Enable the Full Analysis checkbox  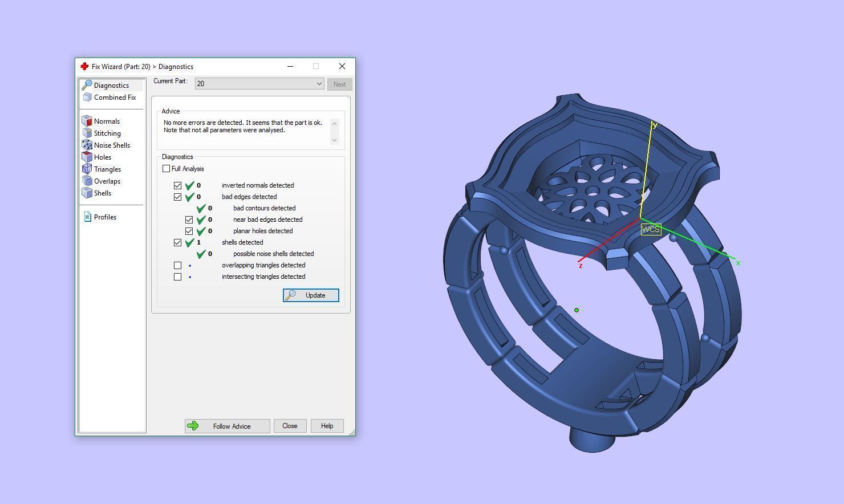(166, 169)
